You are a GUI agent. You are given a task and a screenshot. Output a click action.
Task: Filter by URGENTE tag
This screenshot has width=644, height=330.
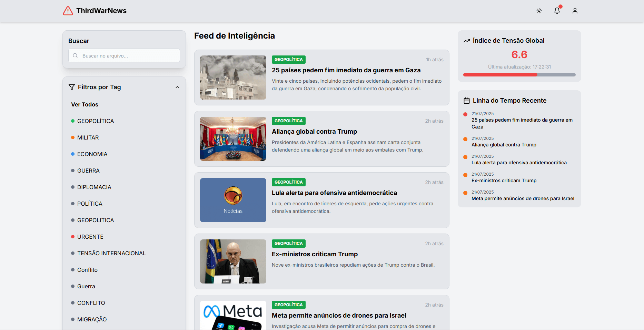click(x=90, y=237)
